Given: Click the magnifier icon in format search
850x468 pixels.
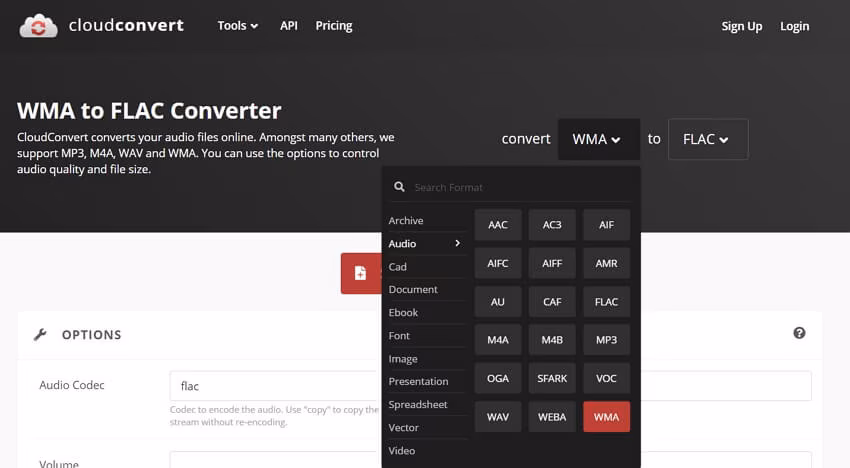Looking at the screenshot, I should [x=400, y=187].
